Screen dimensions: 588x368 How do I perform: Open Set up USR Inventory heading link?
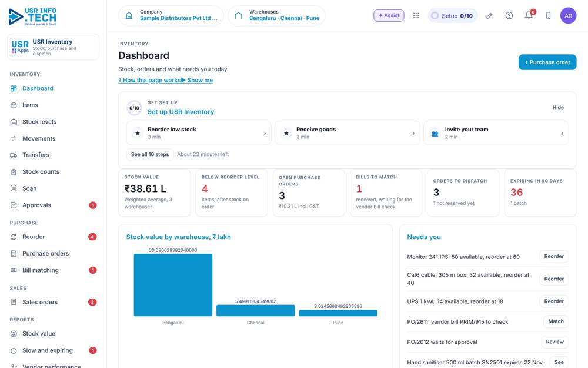(x=181, y=112)
